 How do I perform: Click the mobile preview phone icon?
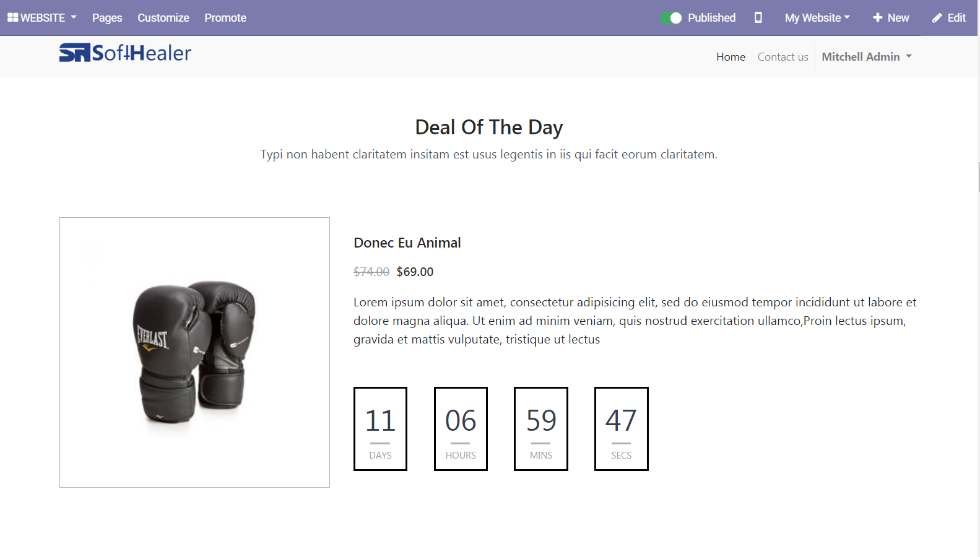tap(758, 17)
